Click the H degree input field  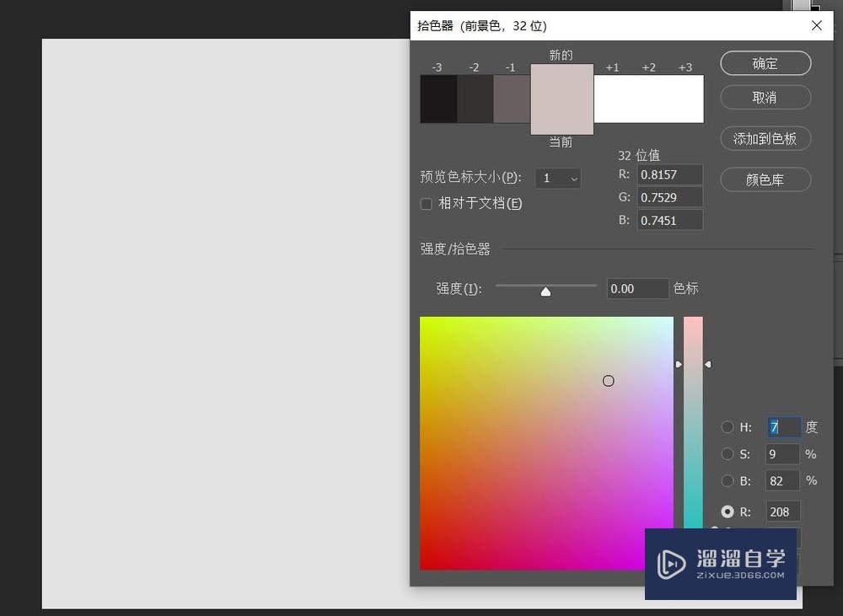(x=782, y=427)
